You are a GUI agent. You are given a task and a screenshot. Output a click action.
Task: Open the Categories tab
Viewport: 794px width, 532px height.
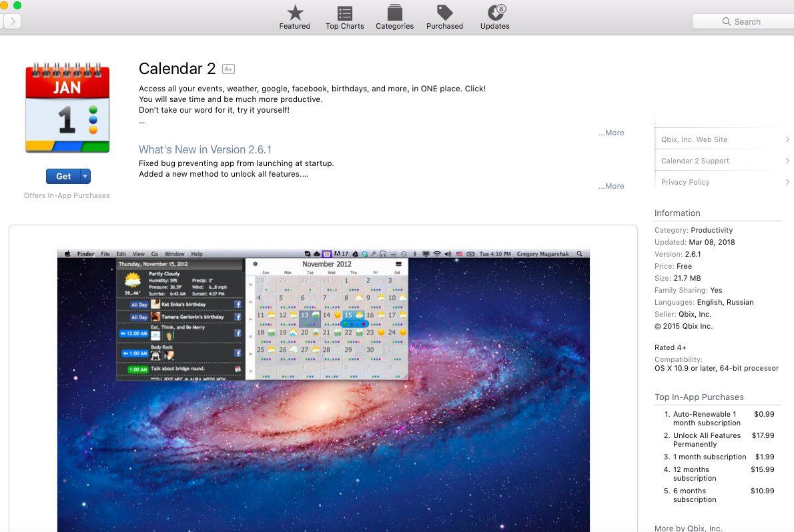[394, 17]
